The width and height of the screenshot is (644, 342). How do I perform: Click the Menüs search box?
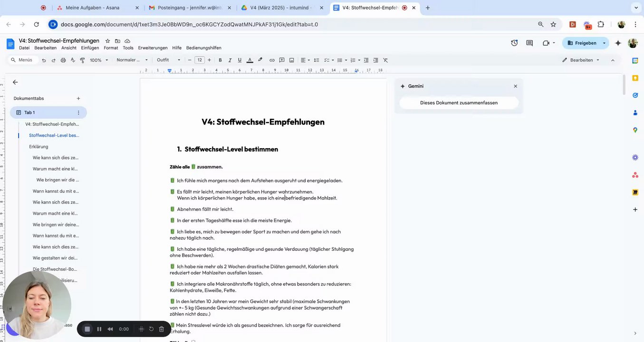[22, 60]
